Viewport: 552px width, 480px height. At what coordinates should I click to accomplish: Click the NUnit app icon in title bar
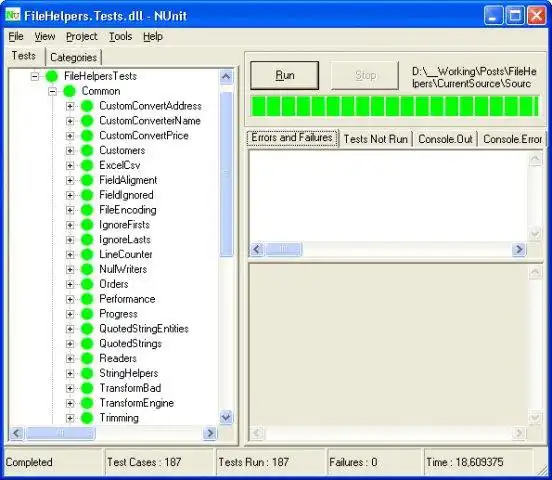coord(13,15)
